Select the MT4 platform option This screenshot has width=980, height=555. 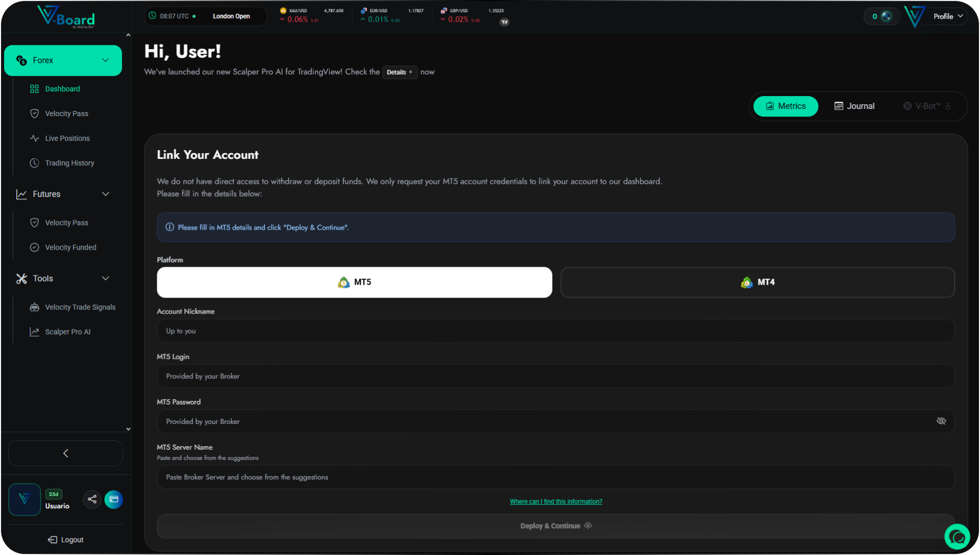point(757,282)
